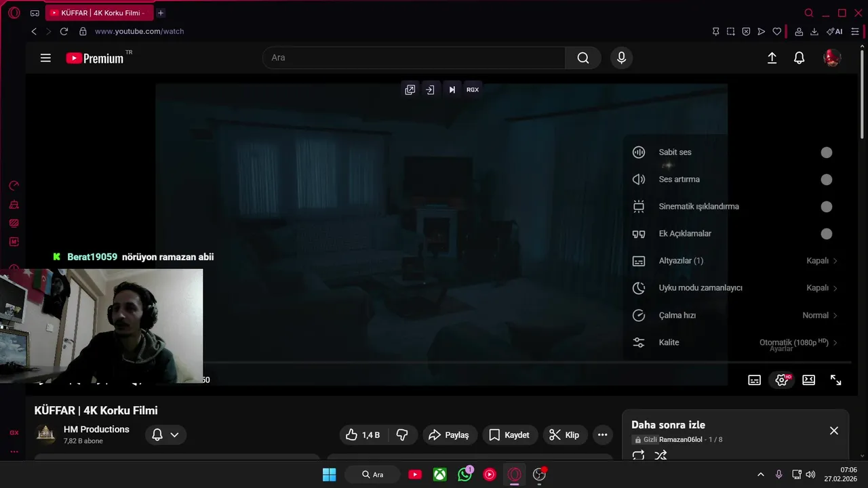The image size is (868, 488).
Task: Click the address bar www.youtube.com/watch
Action: click(x=140, y=31)
